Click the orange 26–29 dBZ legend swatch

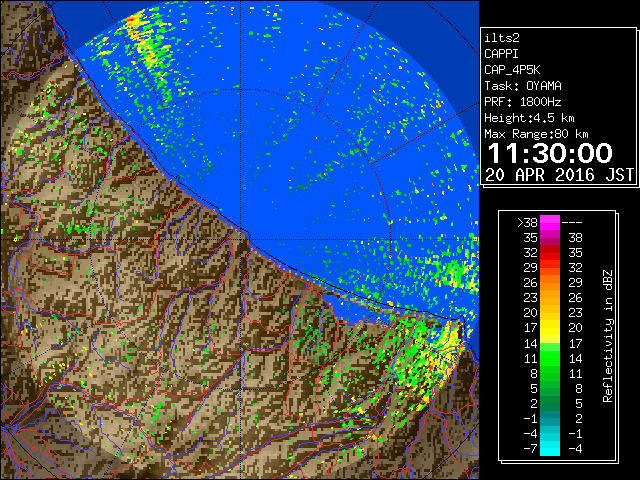click(550, 283)
